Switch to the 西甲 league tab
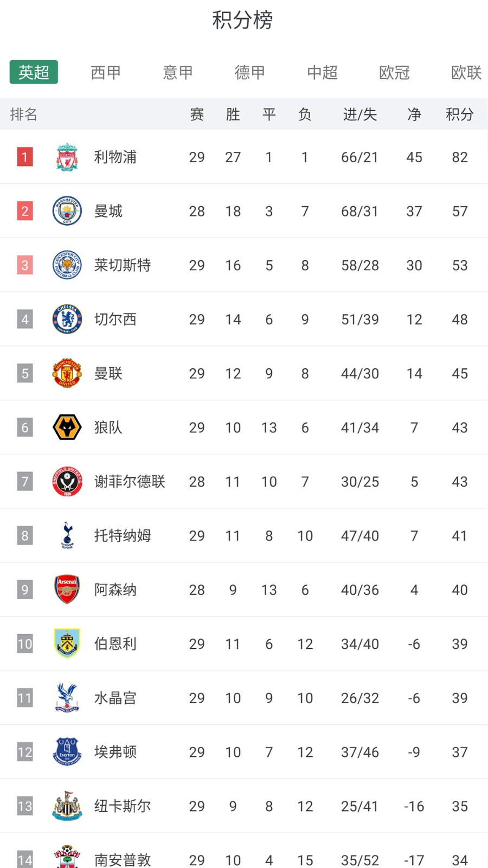 tap(106, 72)
